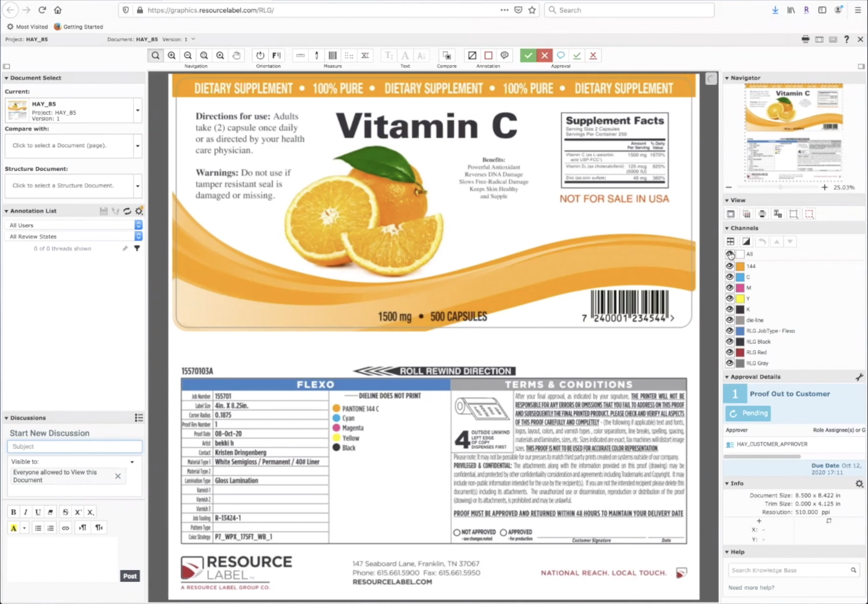This screenshot has height=604, width=868.
Task: Click the Post button
Action: pyautogui.click(x=130, y=576)
